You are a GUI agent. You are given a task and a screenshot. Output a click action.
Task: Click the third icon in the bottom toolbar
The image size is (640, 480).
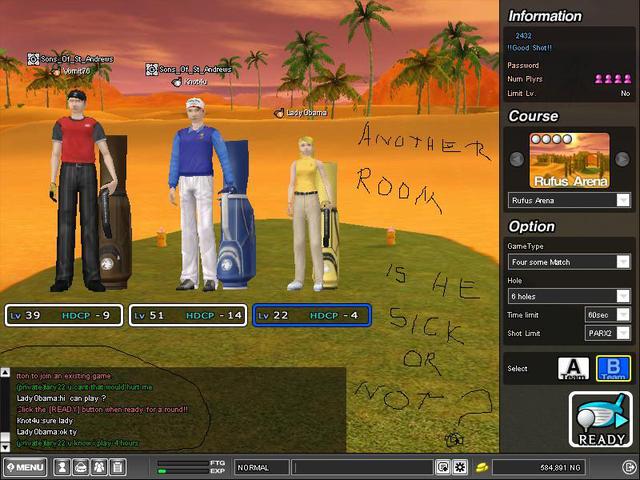pos(99,467)
